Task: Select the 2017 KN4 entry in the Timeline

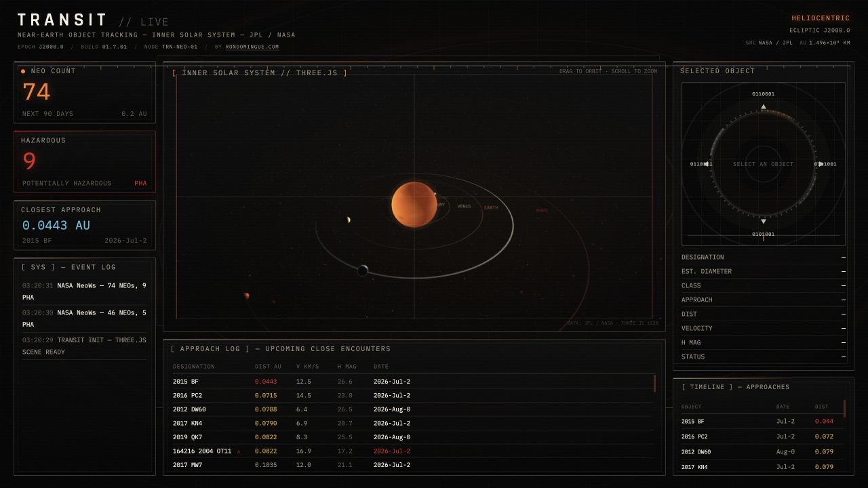Action: [762, 467]
